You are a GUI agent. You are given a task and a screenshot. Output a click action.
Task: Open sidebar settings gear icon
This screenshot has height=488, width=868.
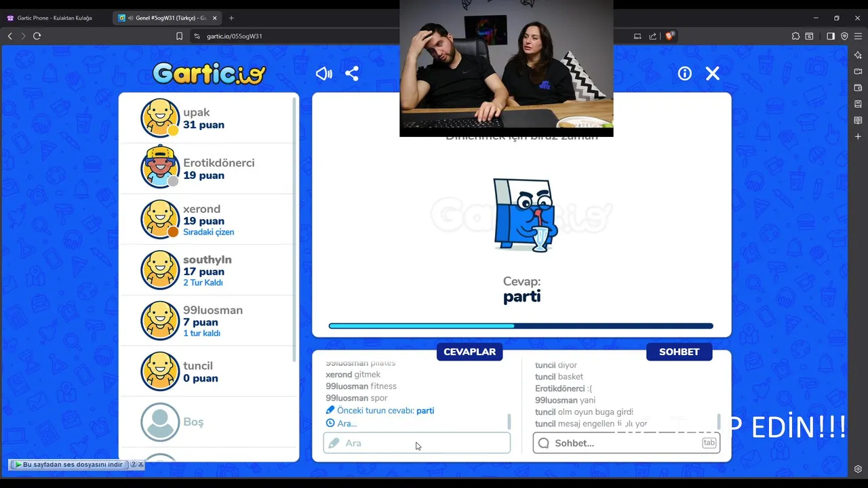(858, 469)
